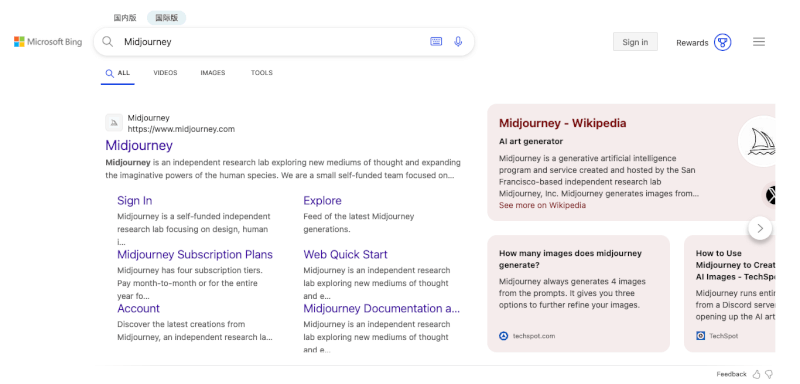
Task: Click the search magnifier icon in search box
Action: (107, 42)
